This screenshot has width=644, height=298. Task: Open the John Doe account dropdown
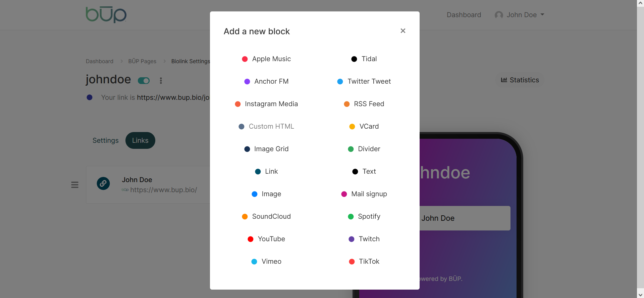pyautogui.click(x=519, y=15)
